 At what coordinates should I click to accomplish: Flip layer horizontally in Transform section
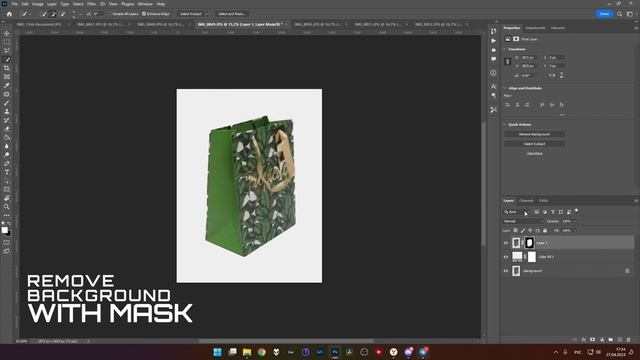pyautogui.click(x=552, y=76)
